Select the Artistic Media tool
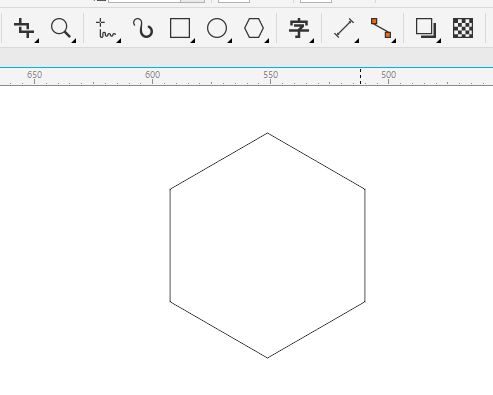 [x=143, y=28]
